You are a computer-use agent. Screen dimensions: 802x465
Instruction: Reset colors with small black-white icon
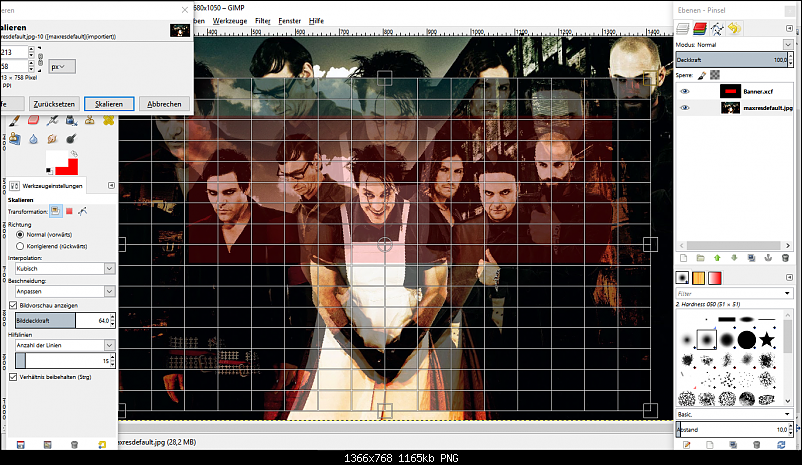pos(49,170)
